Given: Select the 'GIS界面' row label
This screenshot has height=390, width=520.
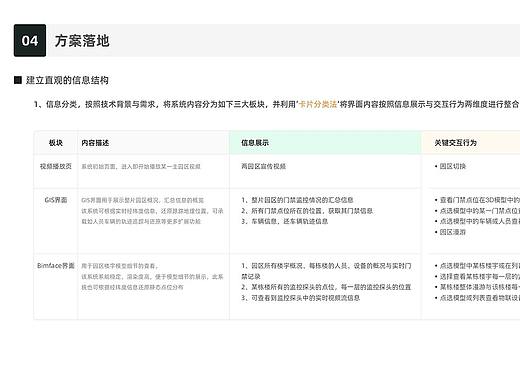Looking at the screenshot, I should tap(56, 200).
